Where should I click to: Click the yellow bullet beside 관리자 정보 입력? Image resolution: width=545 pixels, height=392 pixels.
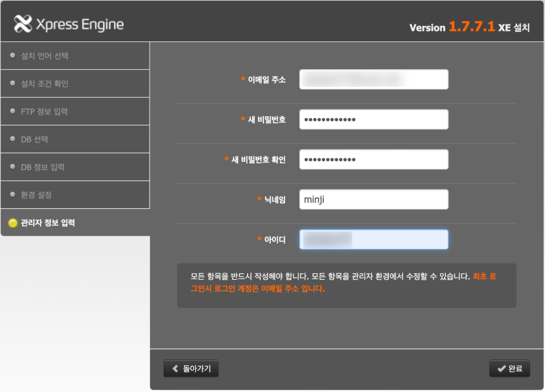click(x=13, y=223)
